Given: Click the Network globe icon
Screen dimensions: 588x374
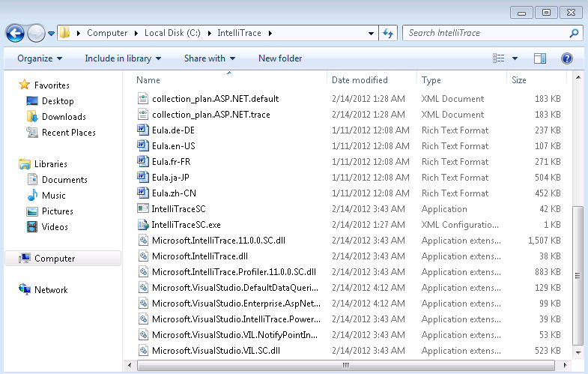Looking at the screenshot, I should [x=25, y=289].
